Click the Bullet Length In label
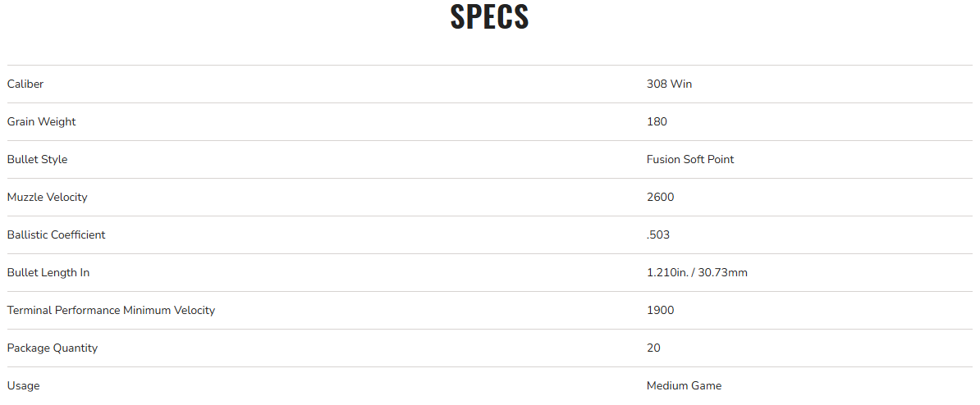 point(48,272)
